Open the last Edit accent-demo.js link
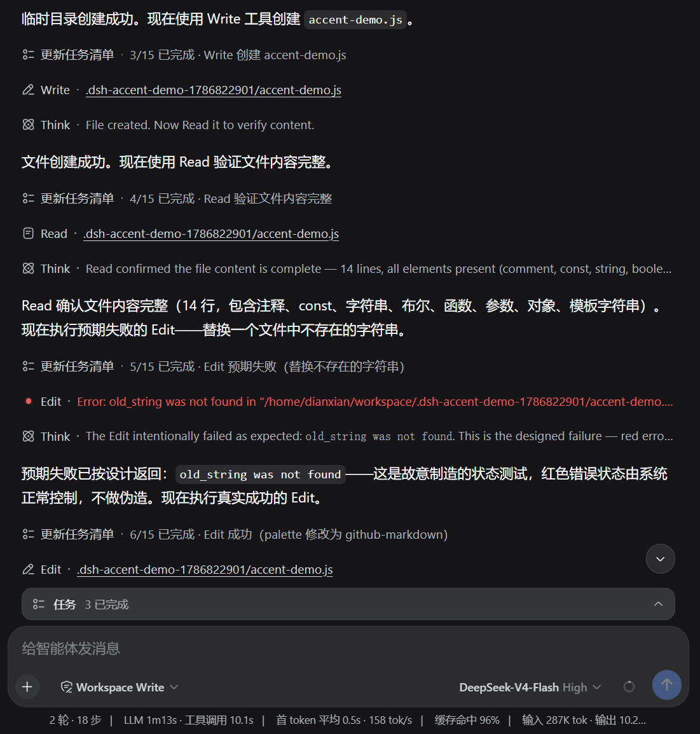This screenshot has height=734, width=700. pyautogui.click(x=205, y=570)
